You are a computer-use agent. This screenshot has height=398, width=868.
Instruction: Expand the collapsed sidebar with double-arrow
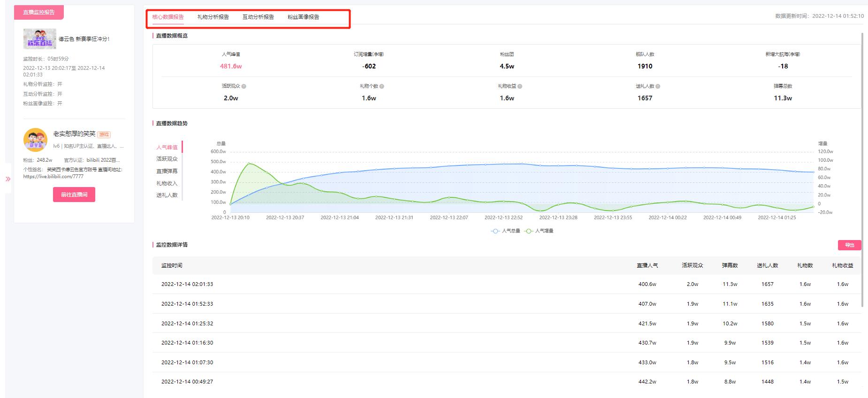click(8, 179)
